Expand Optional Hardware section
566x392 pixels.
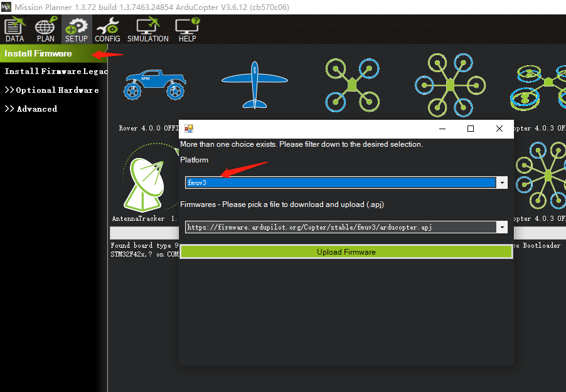[x=51, y=90]
